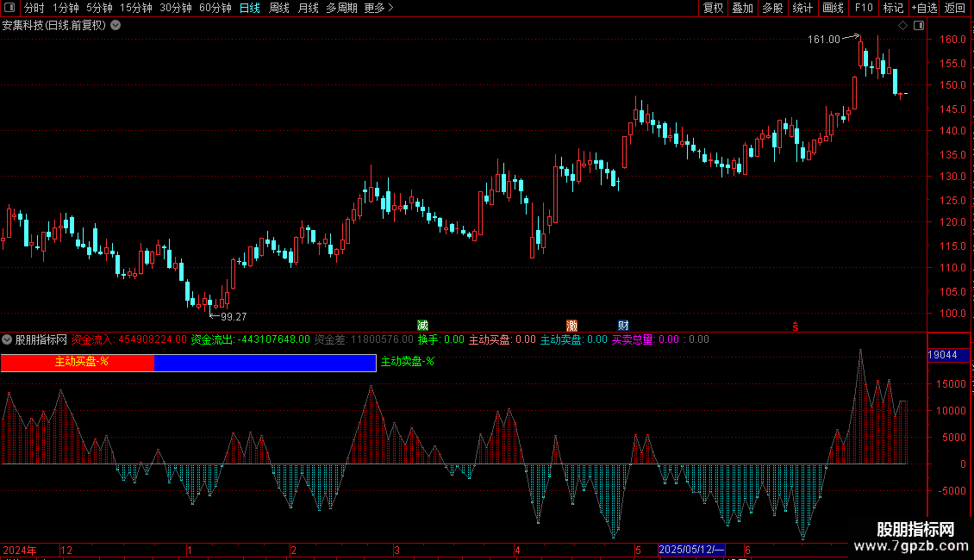The width and height of the screenshot is (974, 560).
Task: Click the red 主动买盘-% bar
Action: click(x=78, y=363)
